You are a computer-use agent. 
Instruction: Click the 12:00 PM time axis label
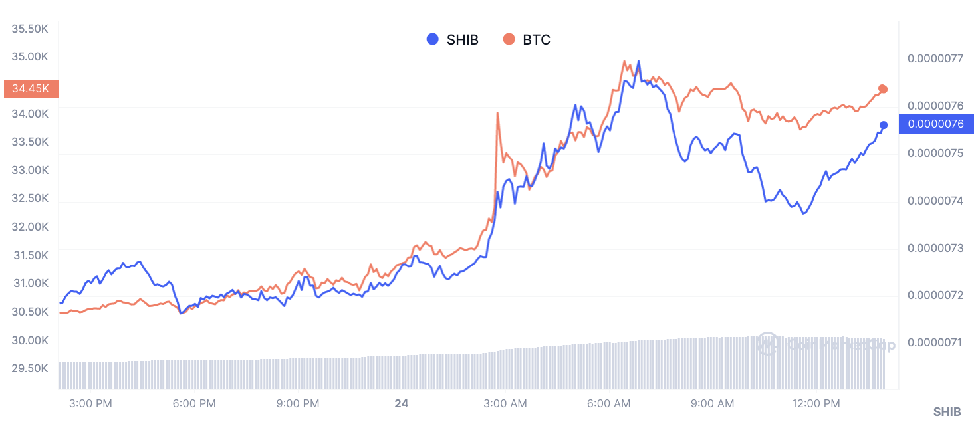(817, 403)
